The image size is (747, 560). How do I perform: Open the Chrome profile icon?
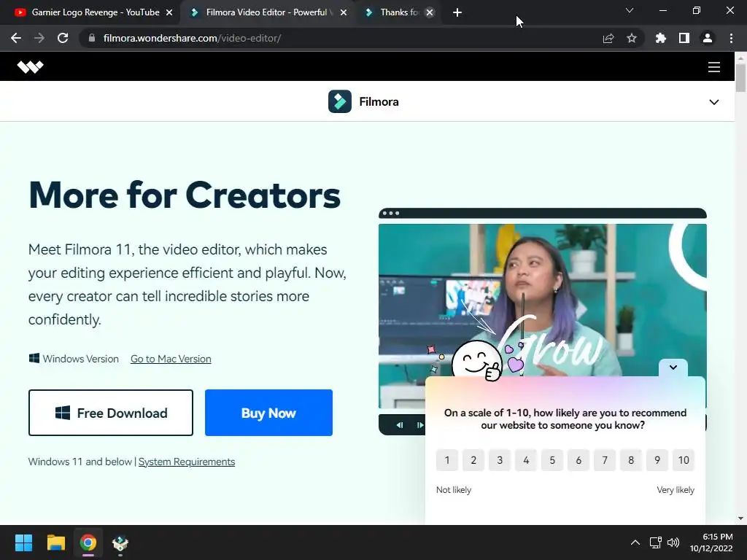click(708, 38)
